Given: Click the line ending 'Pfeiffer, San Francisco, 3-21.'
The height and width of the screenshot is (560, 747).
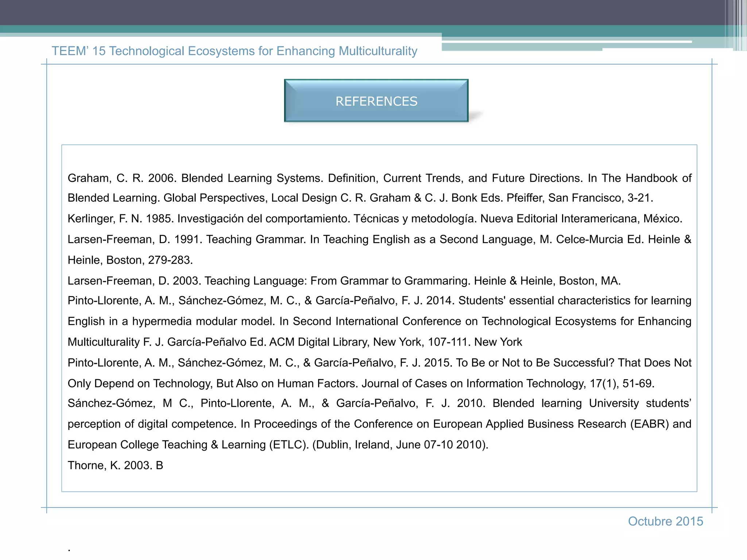Looking at the screenshot, I should 360,198.
